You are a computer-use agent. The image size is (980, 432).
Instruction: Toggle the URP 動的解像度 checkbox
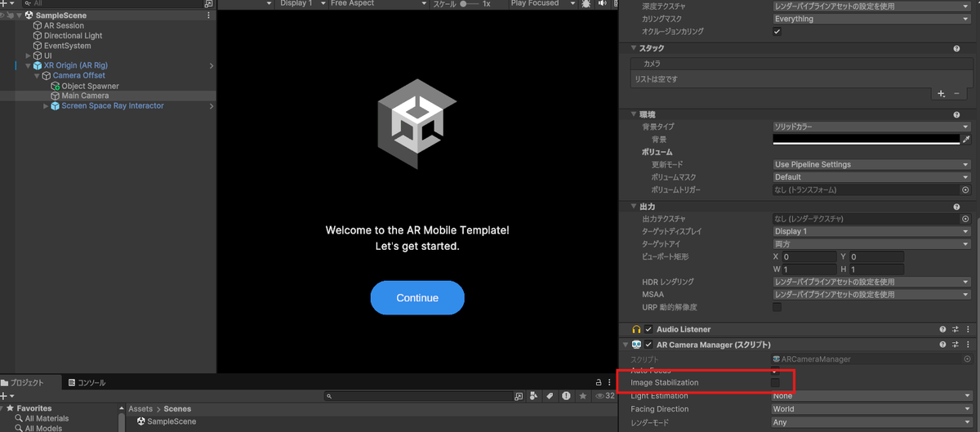click(777, 308)
